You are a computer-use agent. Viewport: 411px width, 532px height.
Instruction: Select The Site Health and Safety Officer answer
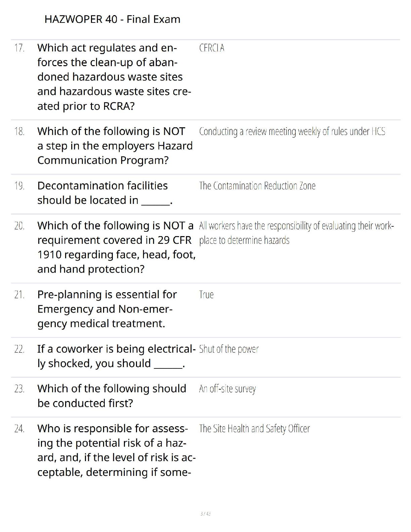[x=254, y=429]
